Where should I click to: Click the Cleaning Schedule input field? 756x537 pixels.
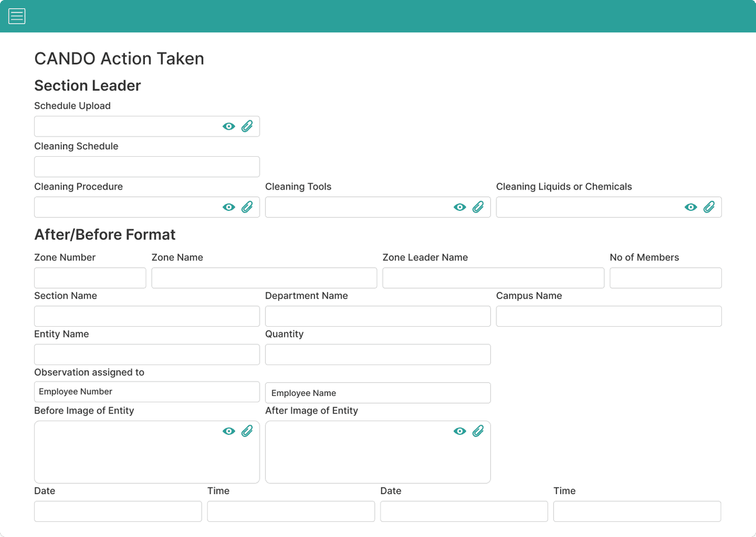pos(147,167)
